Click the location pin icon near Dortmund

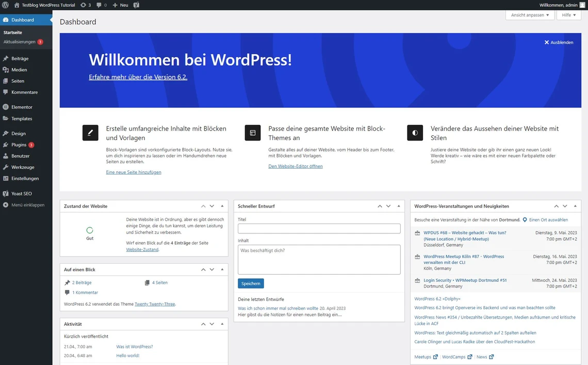coord(525,220)
